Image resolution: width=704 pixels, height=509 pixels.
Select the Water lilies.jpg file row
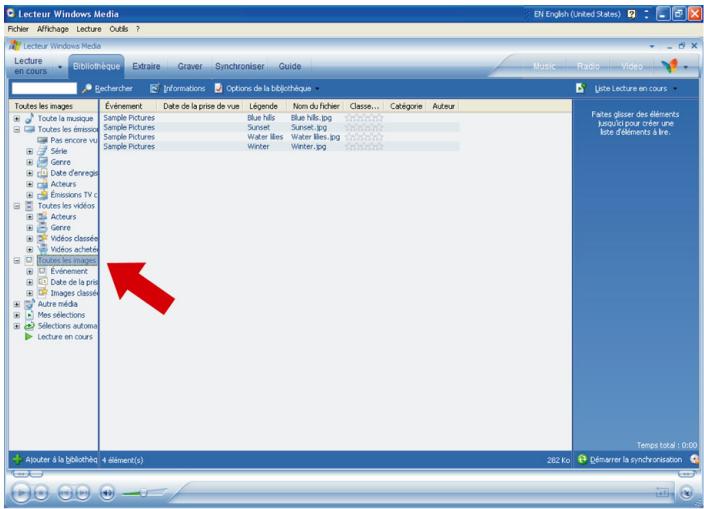(x=281, y=137)
